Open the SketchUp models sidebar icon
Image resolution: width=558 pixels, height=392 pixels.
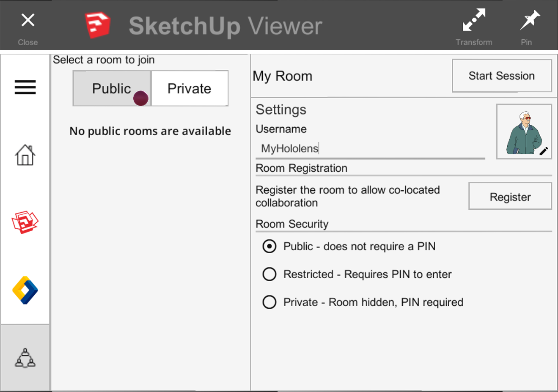tap(25, 222)
